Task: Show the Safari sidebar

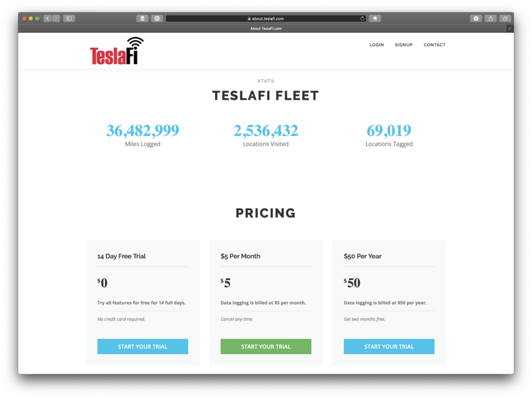Action: (x=69, y=18)
